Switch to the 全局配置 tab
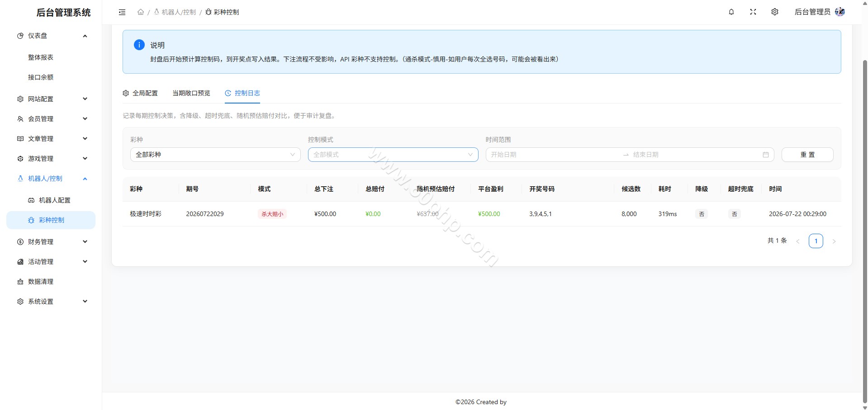The width and height of the screenshot is (868, 410). (140, 93)
